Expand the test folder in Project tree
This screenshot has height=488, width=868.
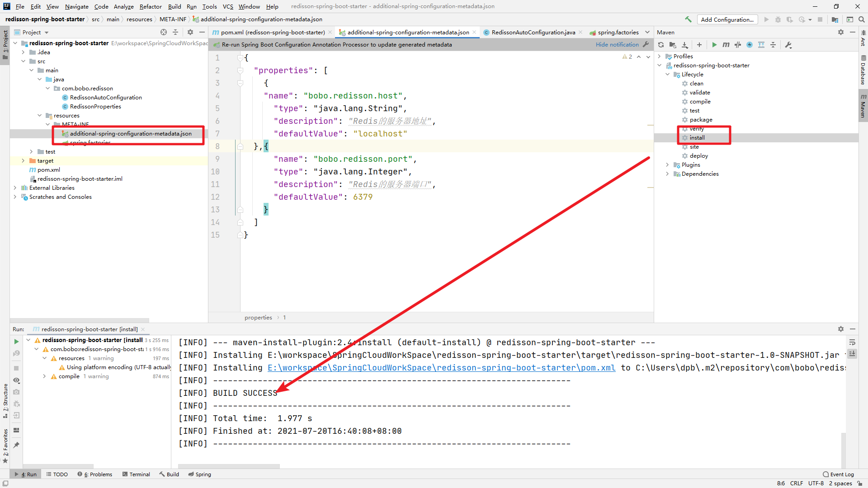pyautogui.click(x=32, y=152)
